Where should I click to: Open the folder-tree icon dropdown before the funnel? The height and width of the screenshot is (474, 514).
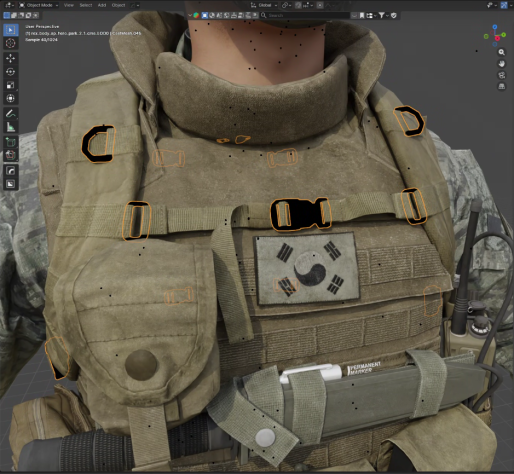click(371, 15)
